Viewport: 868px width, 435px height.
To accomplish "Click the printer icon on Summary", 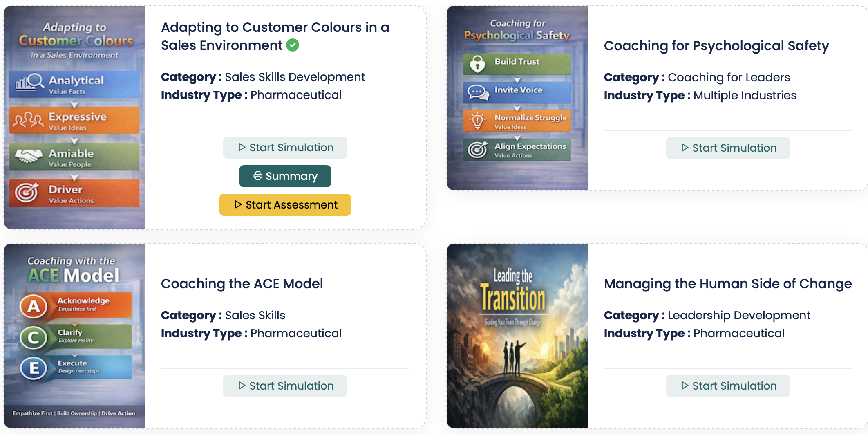I will tap(258, 176).
